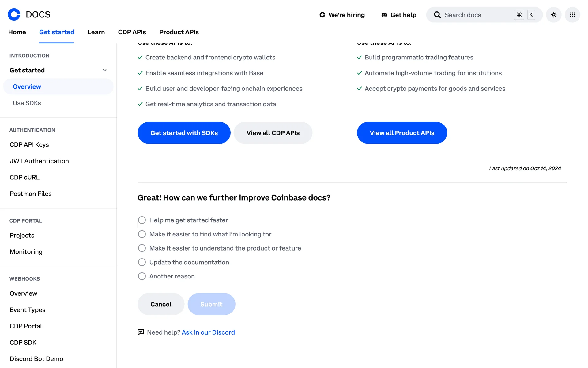Click "View all Product APIs" button
The width and height of the screenshot is (588, 368).
click(402, 133)
